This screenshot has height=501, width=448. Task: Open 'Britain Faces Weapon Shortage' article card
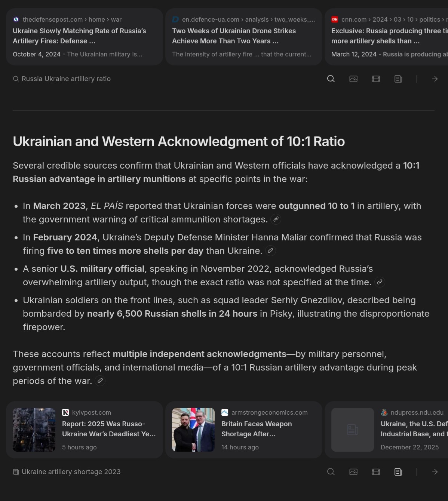tap(244, 430)
